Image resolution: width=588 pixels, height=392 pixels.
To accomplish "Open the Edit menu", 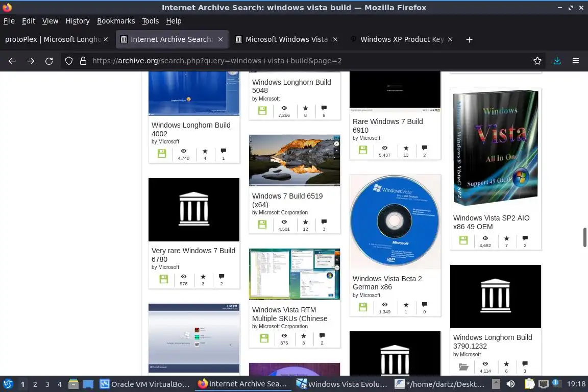I will click(29, 21).
